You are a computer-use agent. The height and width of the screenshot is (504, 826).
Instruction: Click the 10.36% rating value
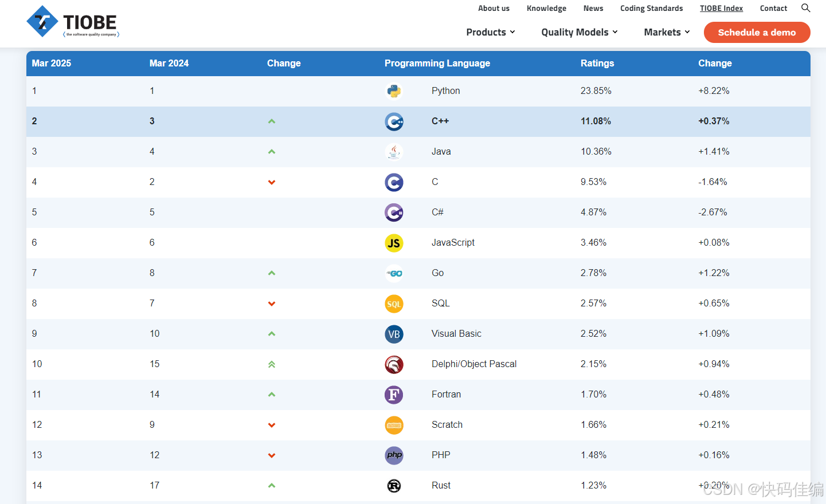click(596, 151)
